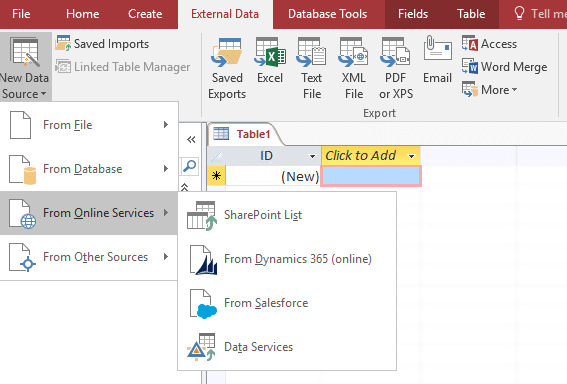567x384 pixels.
Task: Click the Table1 datasheet icon
Action: pos(221,133)
